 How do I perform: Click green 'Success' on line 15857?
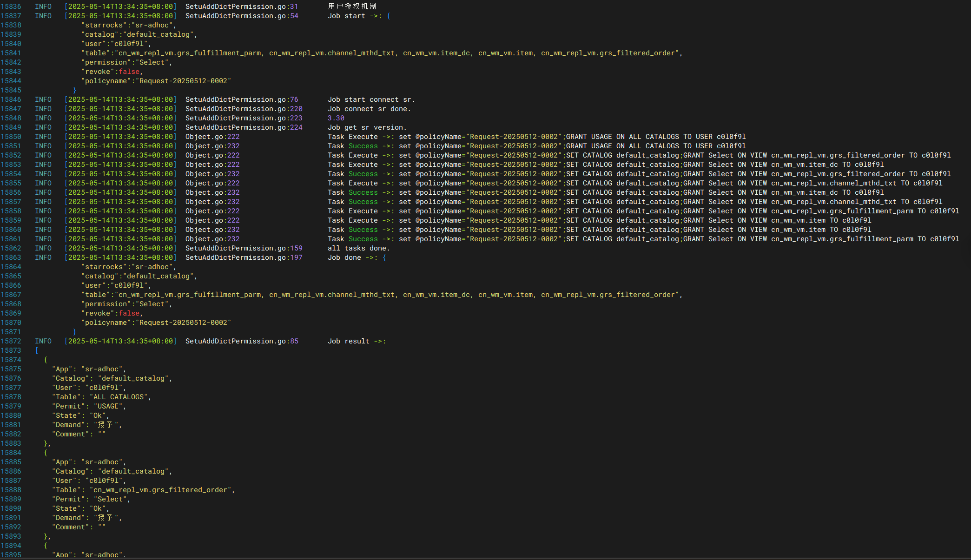point(363,202)
